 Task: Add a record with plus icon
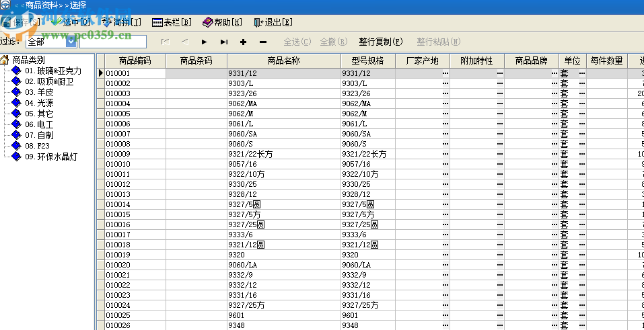click(243, 42)
